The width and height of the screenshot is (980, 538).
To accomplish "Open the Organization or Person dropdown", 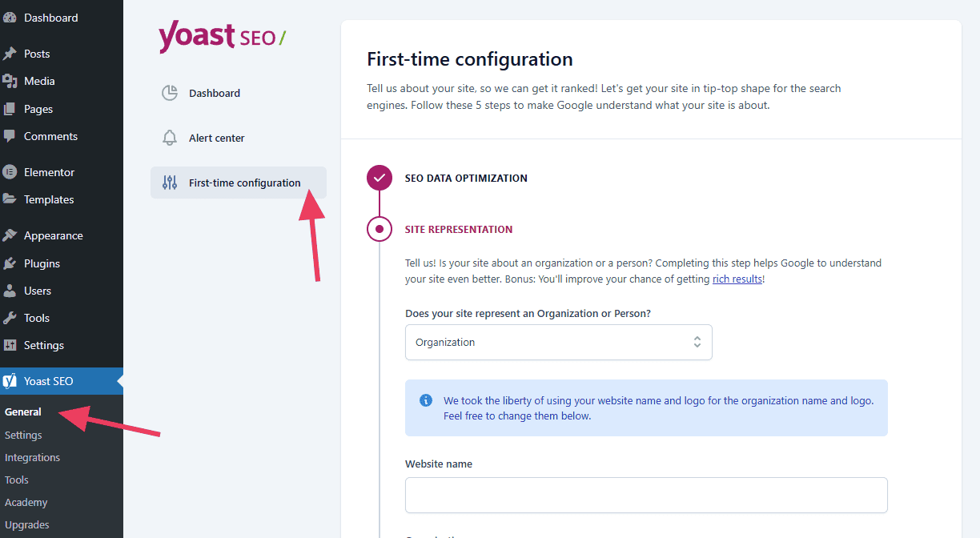I will [558, 342].
